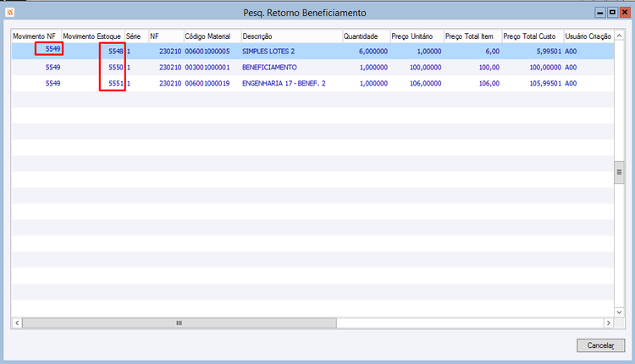Click the Preço Unitário column header
The image size is (635, 364).
tap(417, 36)
